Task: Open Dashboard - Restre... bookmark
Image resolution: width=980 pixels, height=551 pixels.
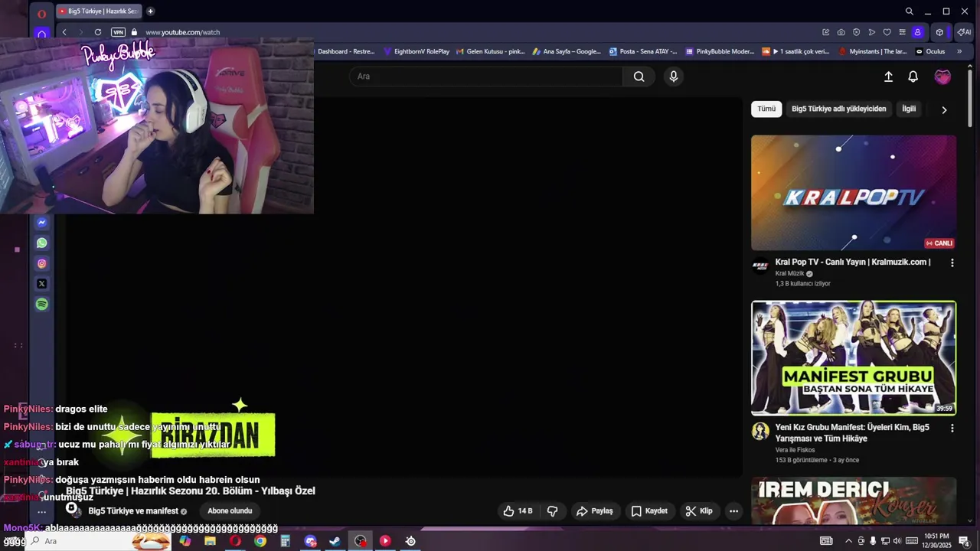Action: tap(346, 51)
